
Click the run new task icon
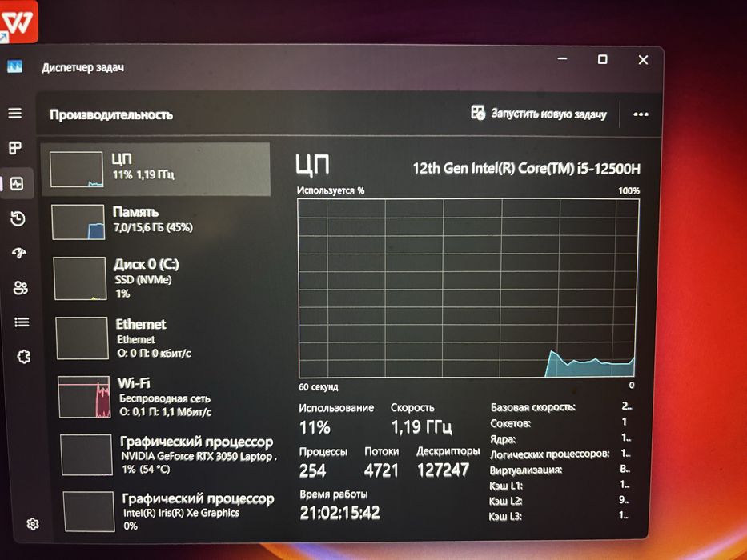[478, 113]
